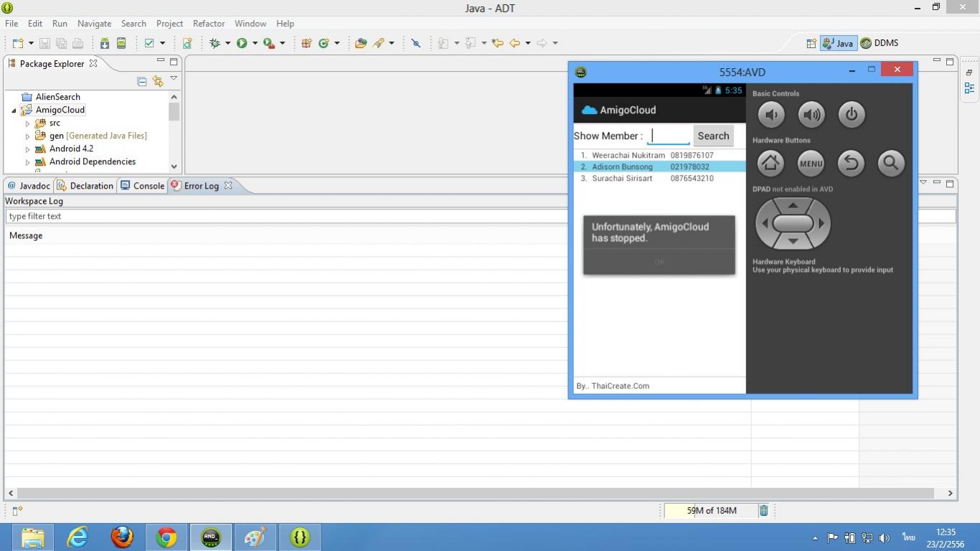Click the Open Perspective icon
The height and width of the screenshot is (551, 980).
[x=811, y=43]
